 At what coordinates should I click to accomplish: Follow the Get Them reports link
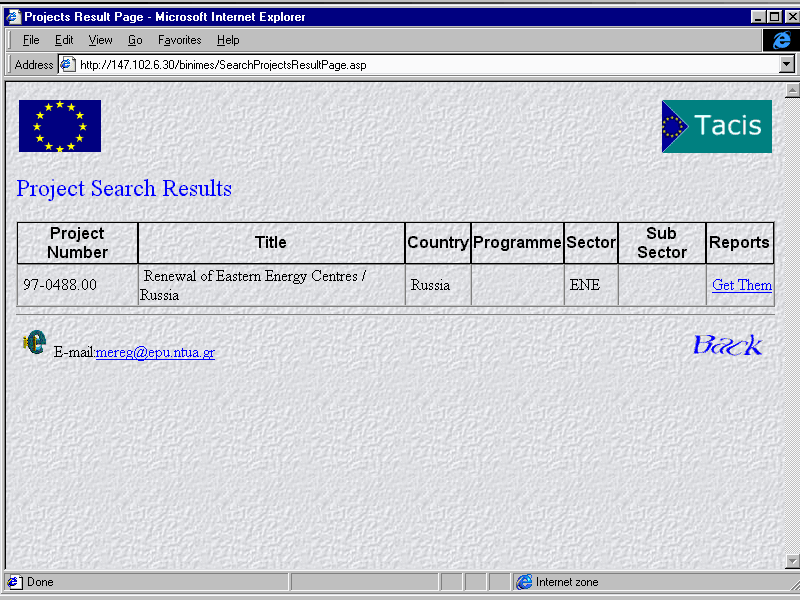tap(741, 285)
